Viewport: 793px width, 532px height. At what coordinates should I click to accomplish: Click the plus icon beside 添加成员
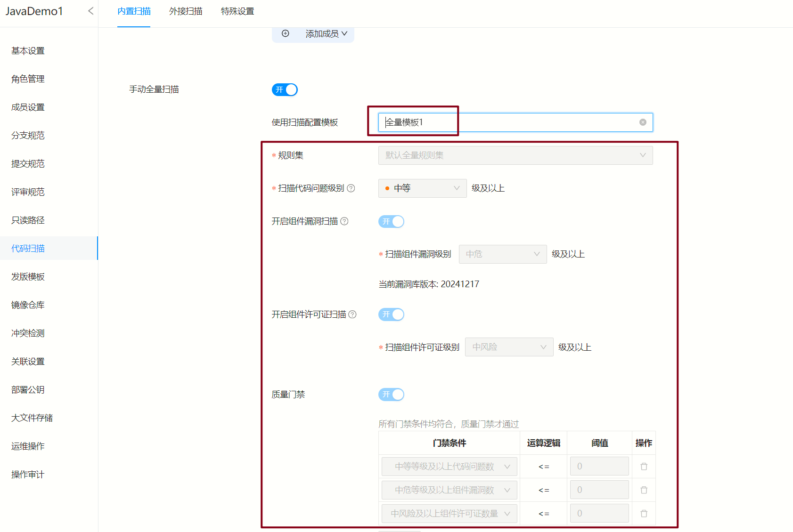pos(285,33)
